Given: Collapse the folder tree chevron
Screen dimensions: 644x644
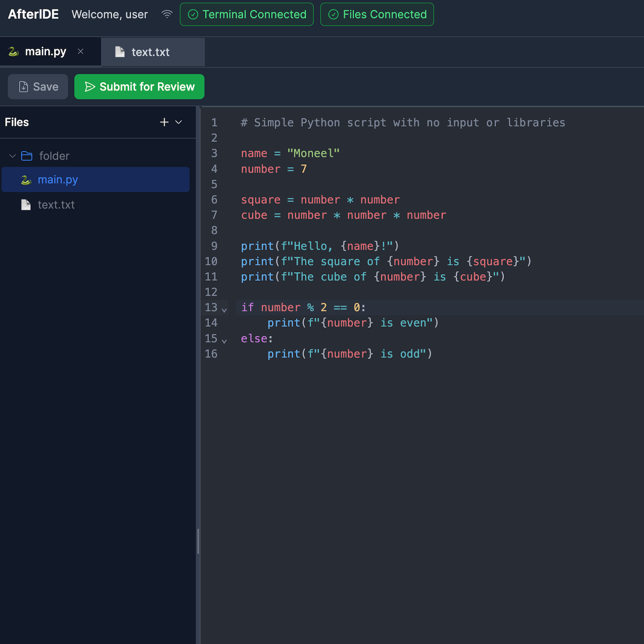Looking at the screenshot, I should (12, 156).
